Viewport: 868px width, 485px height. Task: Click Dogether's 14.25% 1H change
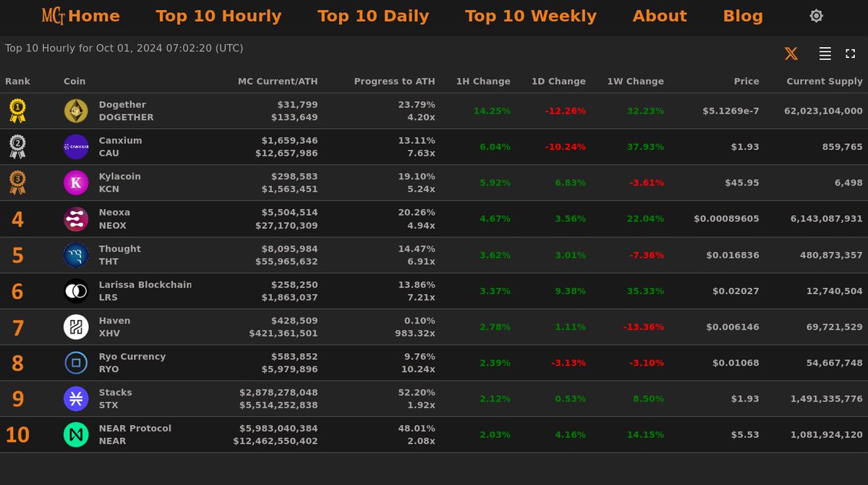[492, 111]
